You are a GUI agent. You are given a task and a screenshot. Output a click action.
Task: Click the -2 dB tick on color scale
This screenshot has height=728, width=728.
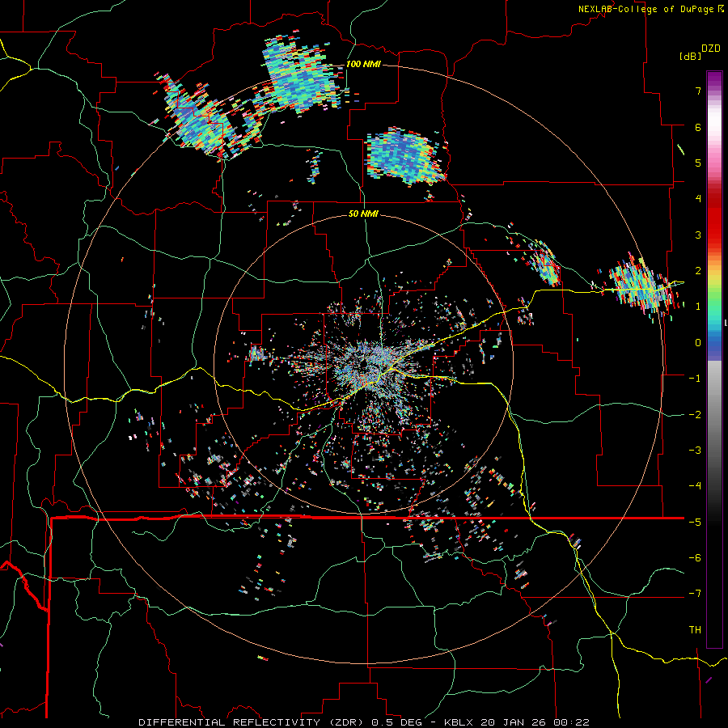pos(695,415)
